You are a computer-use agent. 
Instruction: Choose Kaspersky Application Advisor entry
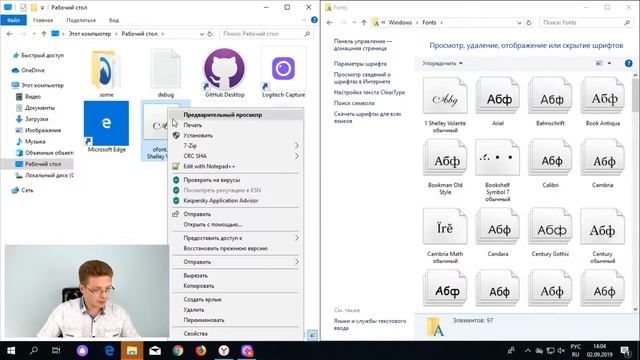click(236, 200)
